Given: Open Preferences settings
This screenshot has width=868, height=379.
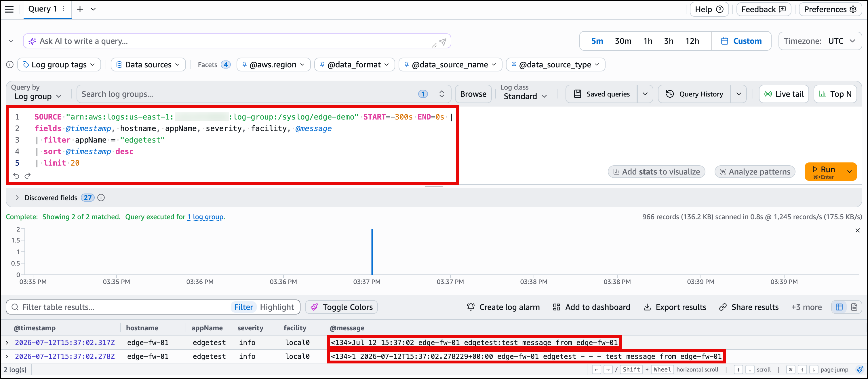Looking at the screenshot, I should coord(830,9).
